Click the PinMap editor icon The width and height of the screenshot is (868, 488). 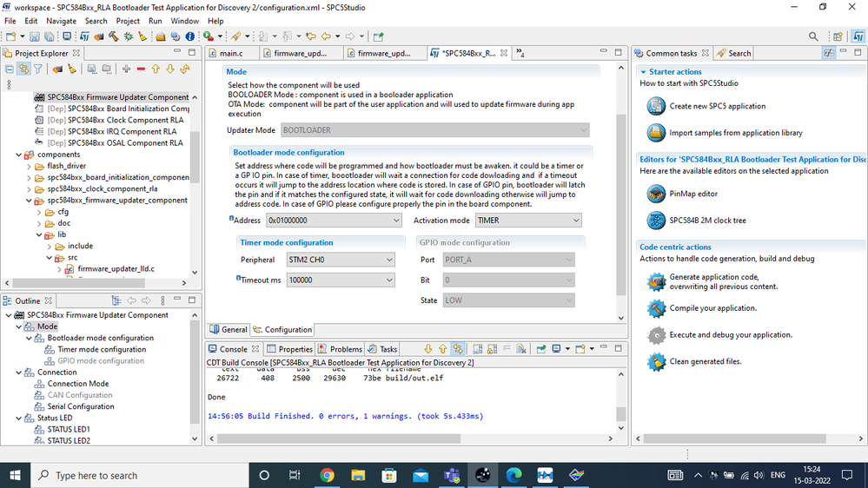(656, 194)
